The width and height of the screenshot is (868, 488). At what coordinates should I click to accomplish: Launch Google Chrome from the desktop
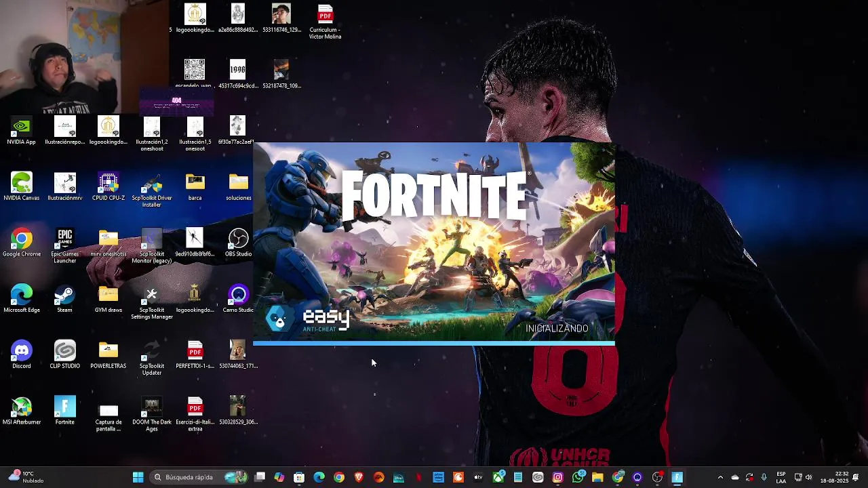coord(21,243)
